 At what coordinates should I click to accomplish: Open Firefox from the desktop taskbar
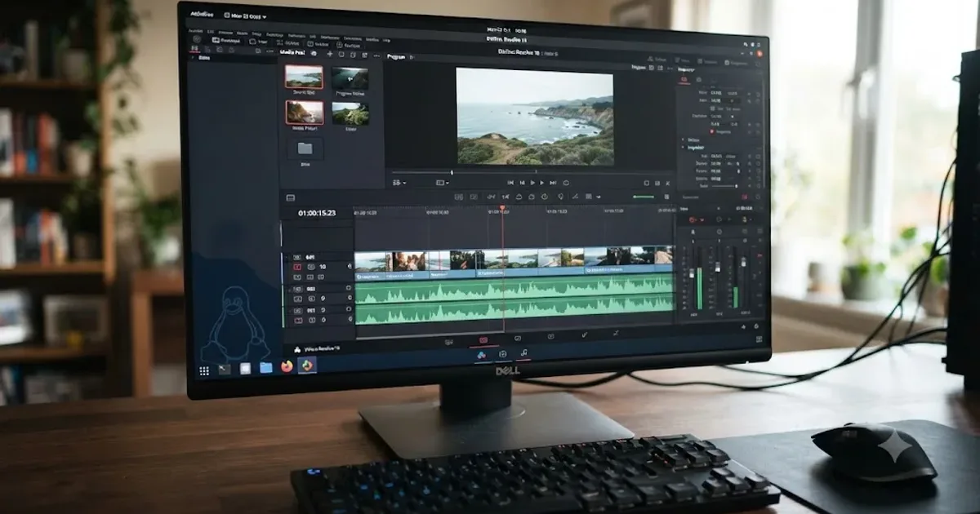[x=287, y=366]
